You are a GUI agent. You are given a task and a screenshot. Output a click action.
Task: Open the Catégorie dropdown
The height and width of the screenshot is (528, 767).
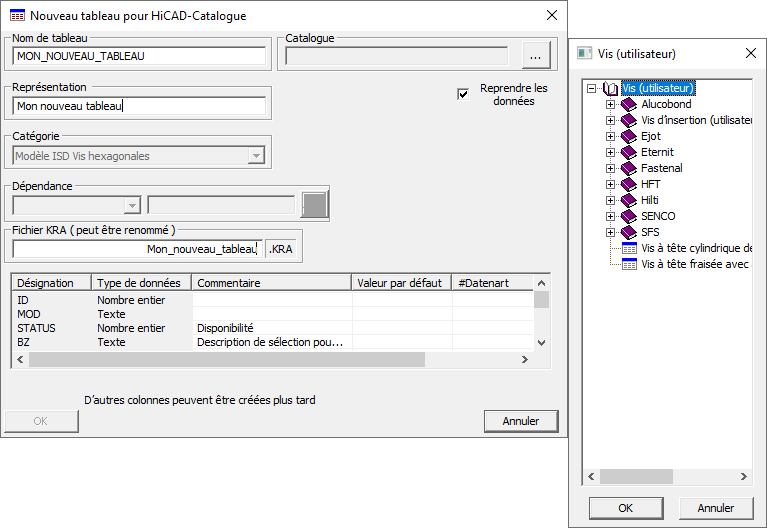click(256, 156)
